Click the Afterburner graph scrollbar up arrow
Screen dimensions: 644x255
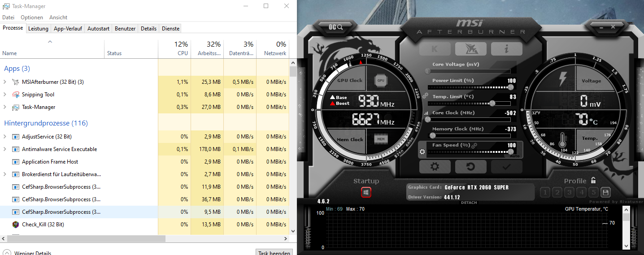tap(627, 210)
